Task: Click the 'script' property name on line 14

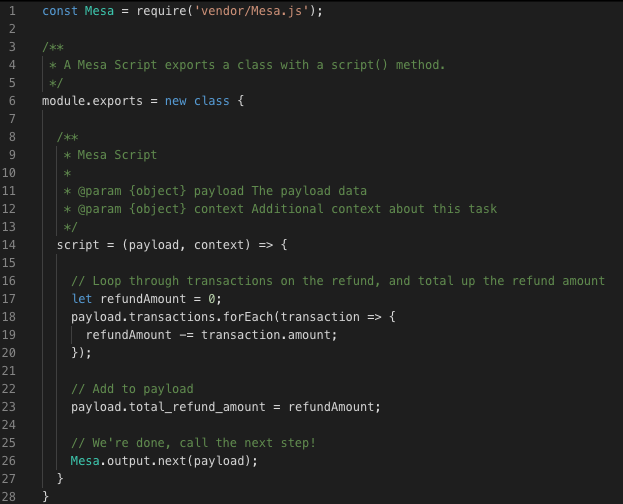Action: click(x=78, y=245)
